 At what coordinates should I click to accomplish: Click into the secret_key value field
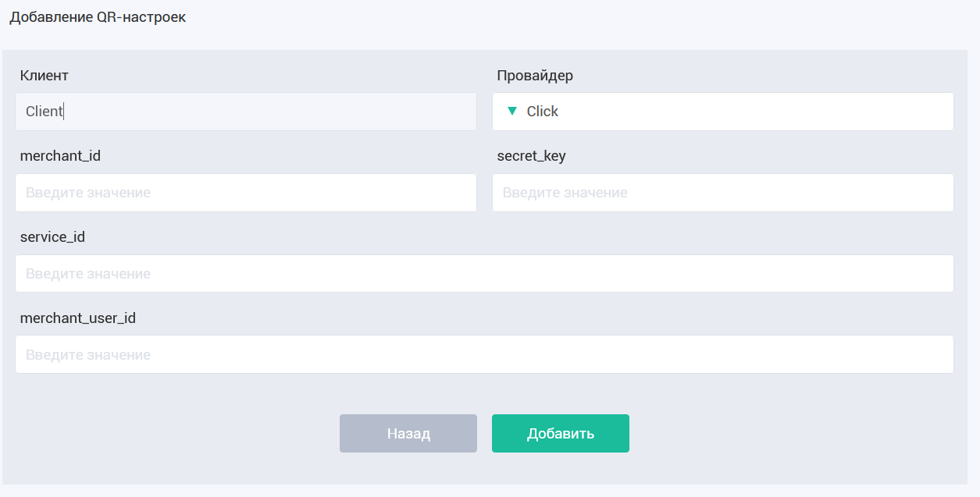(722, 193)
